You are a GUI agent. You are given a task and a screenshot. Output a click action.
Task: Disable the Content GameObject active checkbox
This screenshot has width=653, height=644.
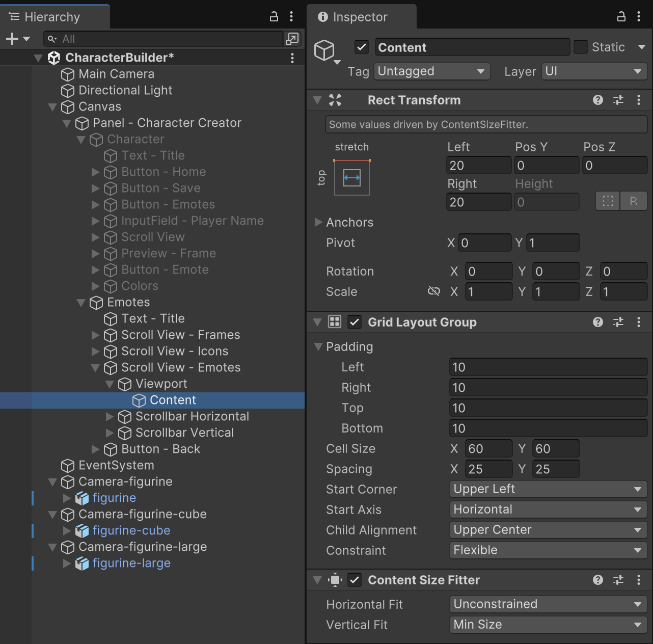click(x=362, y=47)
